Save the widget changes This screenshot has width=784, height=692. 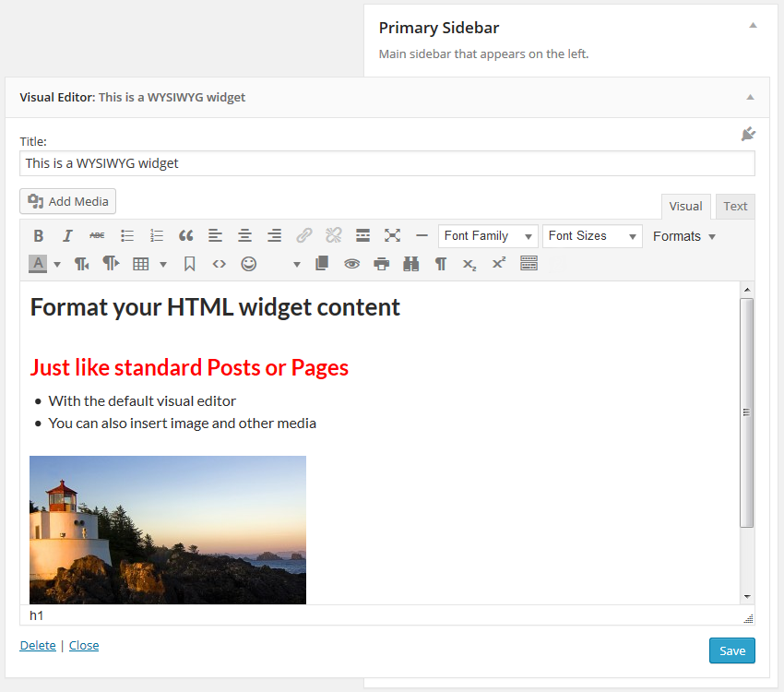(x=731, y=650)
